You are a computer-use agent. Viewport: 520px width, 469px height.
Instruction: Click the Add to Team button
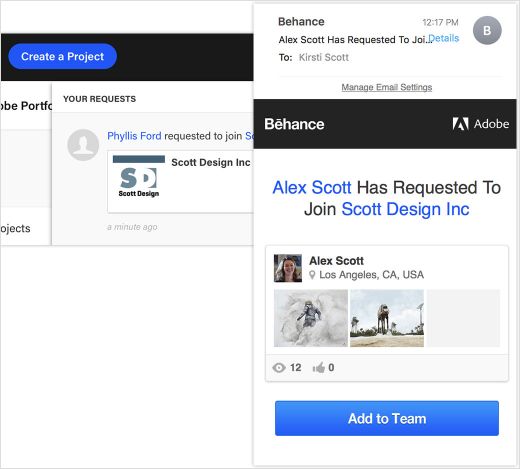point(387,418)
